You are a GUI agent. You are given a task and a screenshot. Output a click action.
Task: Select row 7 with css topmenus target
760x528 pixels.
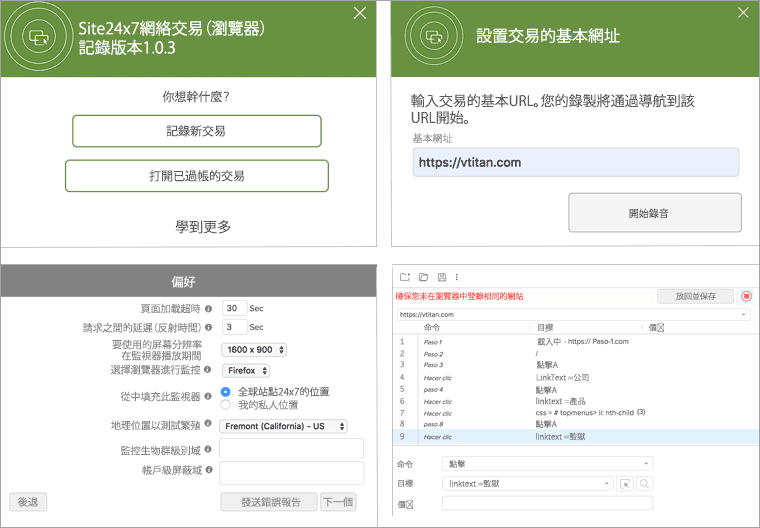pos(575,413)
